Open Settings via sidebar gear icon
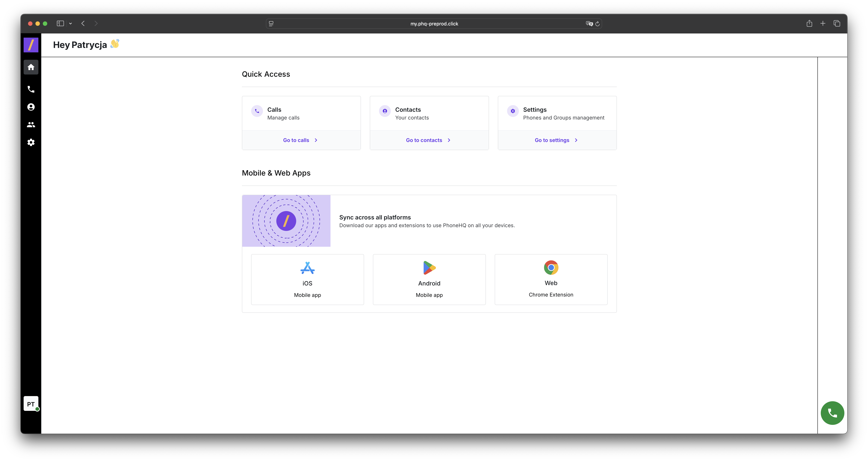The image size is (868, 461). (31, 142)
